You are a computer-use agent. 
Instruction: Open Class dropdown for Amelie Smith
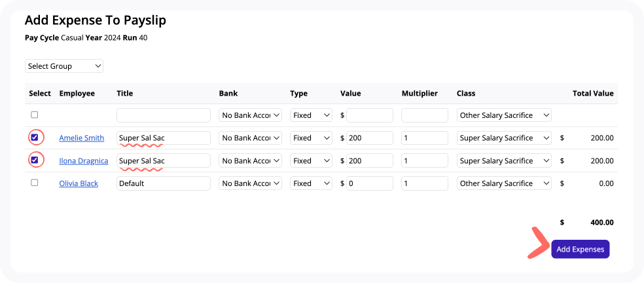[504, 138]
